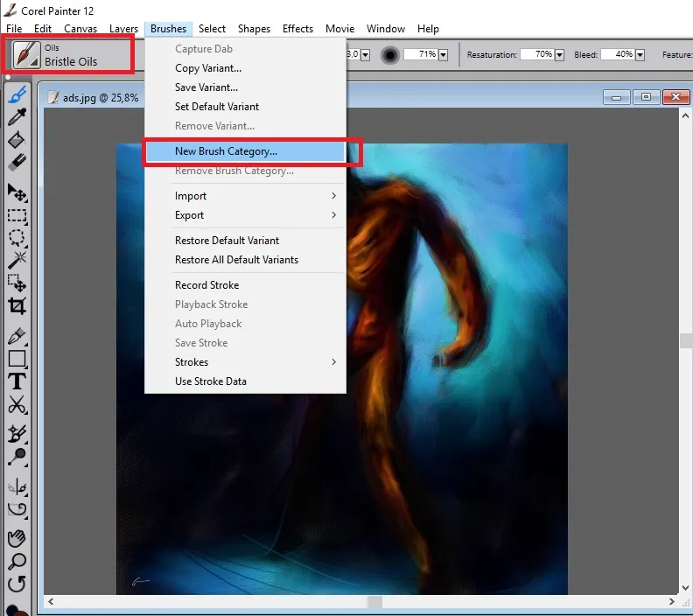
Task: Select the Selection Adjuster tool
Action: click(17, 283)
